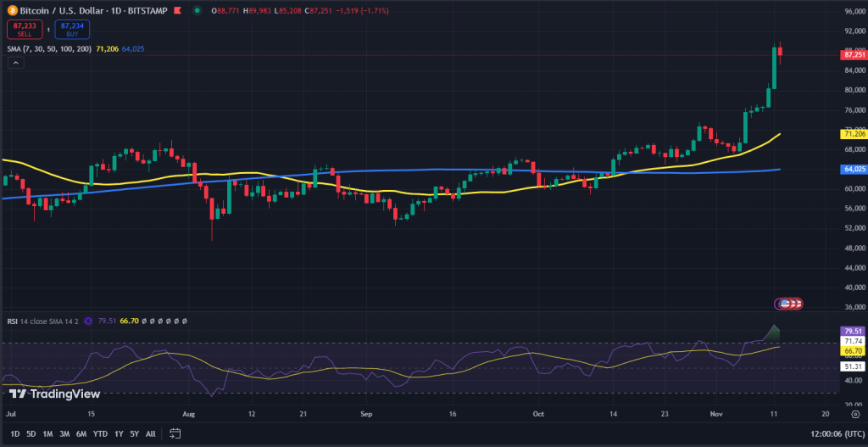The width and height of the screenshot is (868, 447).
Task: Click the Aug label on the time axis
Action: (189, 414)
